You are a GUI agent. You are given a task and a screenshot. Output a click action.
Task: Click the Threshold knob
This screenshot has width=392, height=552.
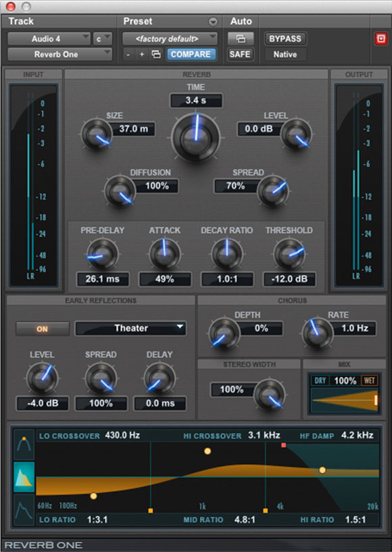pos(289,254)
